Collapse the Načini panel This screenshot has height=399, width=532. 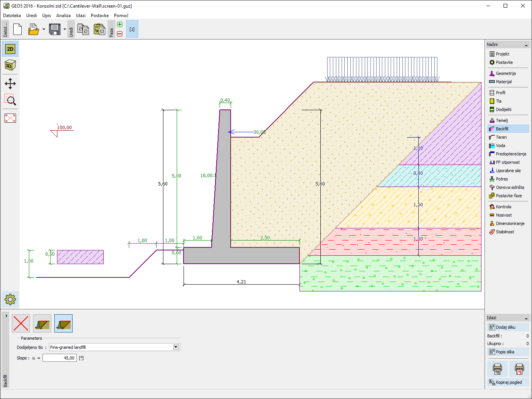point(526,45)
